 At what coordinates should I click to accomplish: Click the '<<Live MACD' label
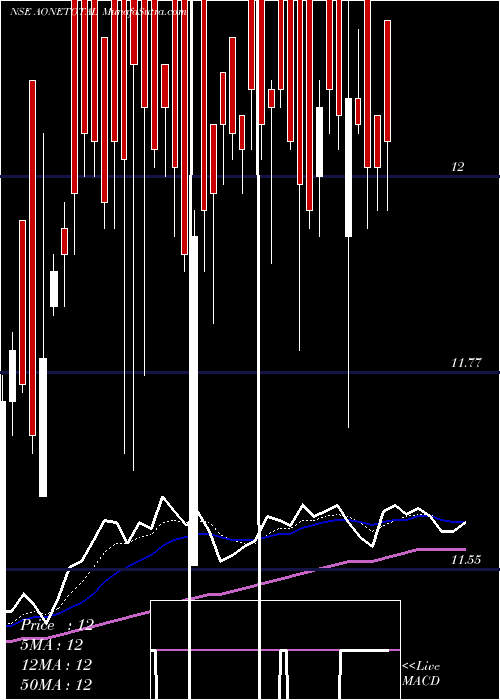421,673
